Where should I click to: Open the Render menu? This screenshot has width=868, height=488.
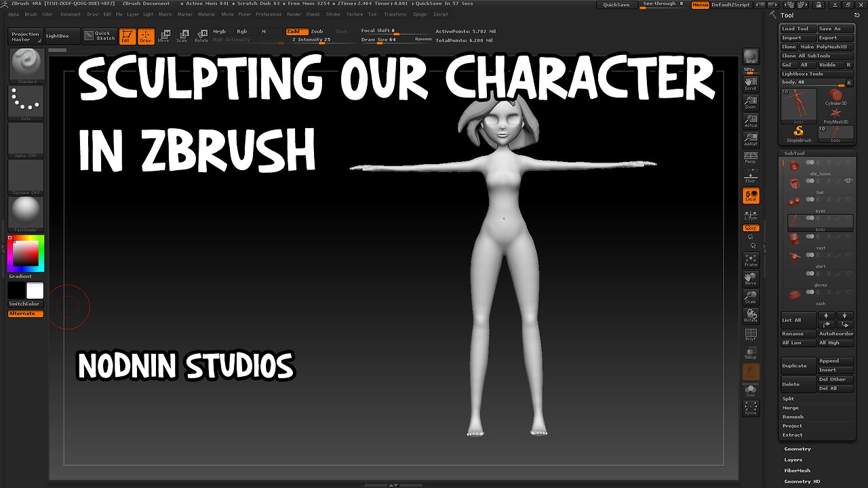pos(294,14)
